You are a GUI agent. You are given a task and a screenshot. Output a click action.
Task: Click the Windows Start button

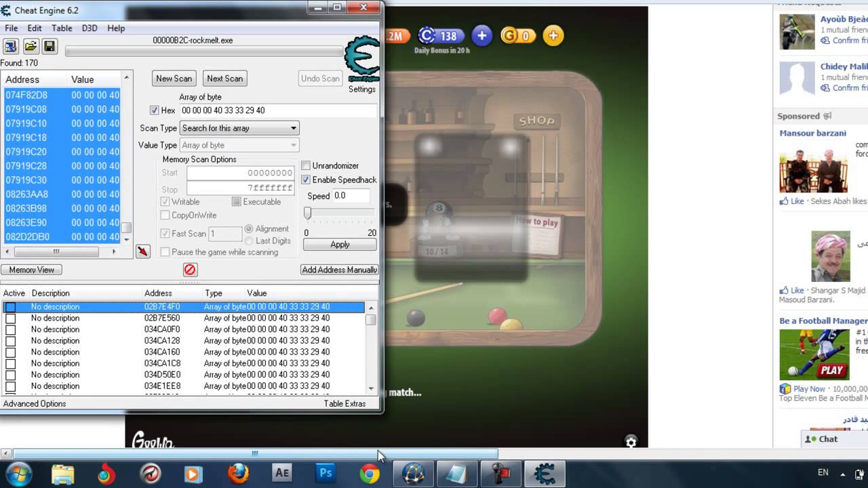click(x=19, y=473)
